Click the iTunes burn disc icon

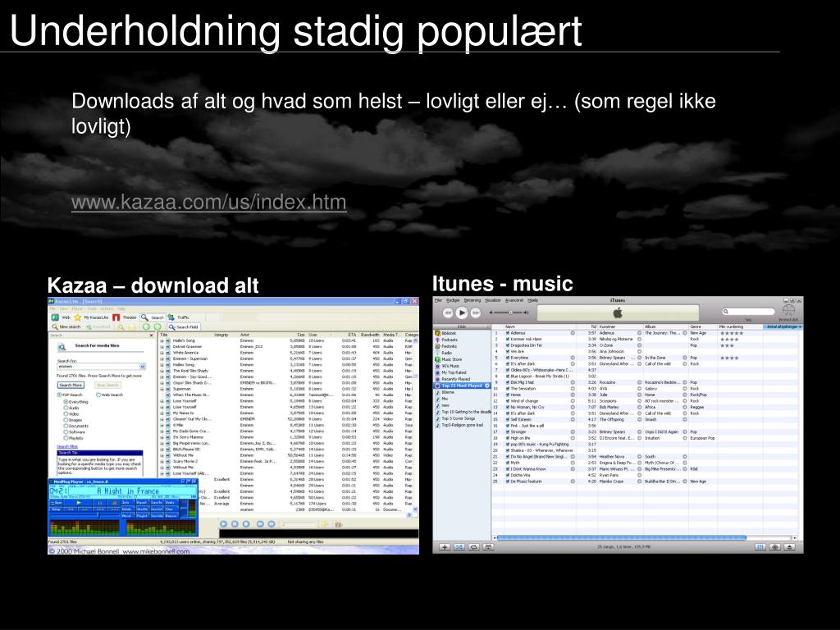tap(788, 310)
